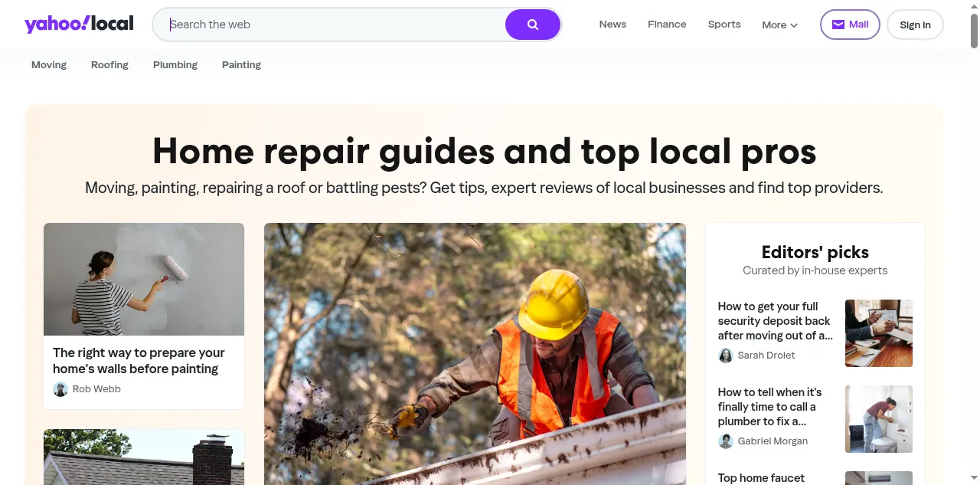Open the Finance section
The image size is (980, 485).
[667, 25]
